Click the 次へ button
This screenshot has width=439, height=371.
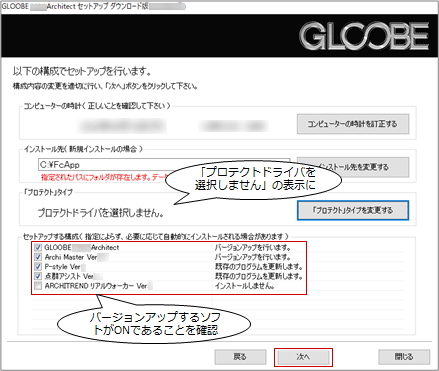pos(303,357)
